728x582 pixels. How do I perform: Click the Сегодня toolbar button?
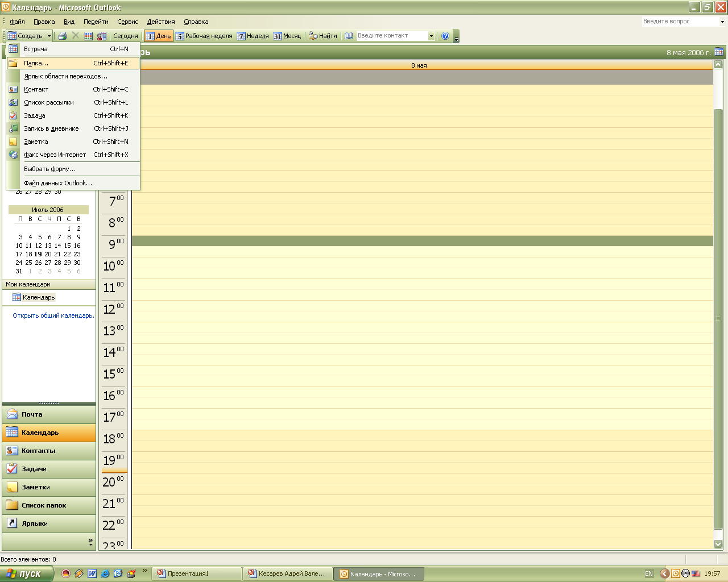(126, 36)
